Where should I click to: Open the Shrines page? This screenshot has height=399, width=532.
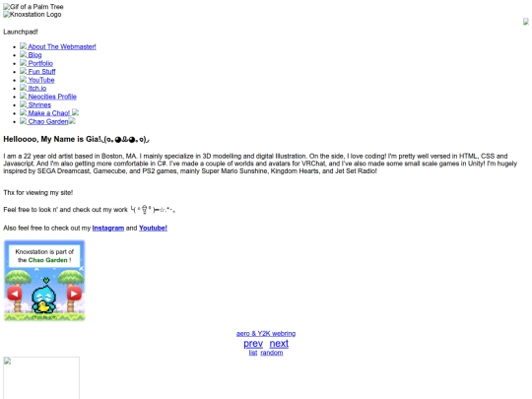point(39,104)
